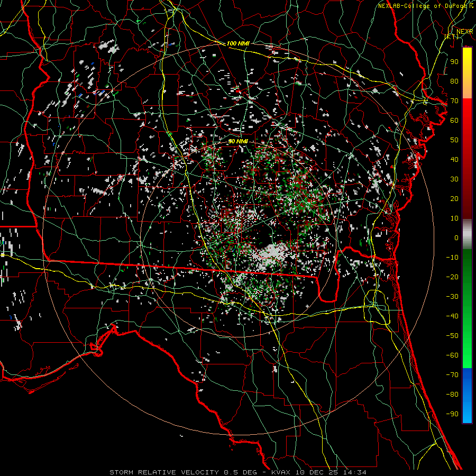Select the -30 scale label
Screen dimensions: 476x476
(x=452, y=297)
